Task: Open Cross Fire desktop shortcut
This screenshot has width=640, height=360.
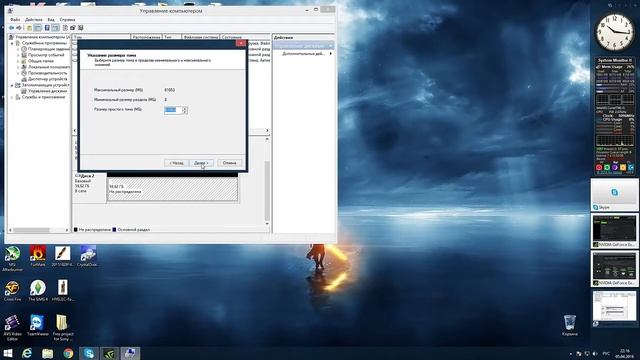Action: (x=12, y=291)
